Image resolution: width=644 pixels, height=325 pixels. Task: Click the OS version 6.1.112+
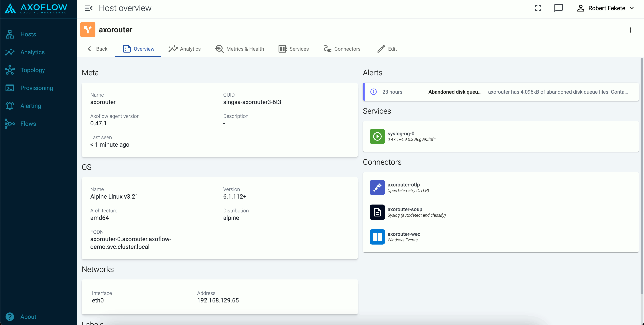tap(235, 197)
